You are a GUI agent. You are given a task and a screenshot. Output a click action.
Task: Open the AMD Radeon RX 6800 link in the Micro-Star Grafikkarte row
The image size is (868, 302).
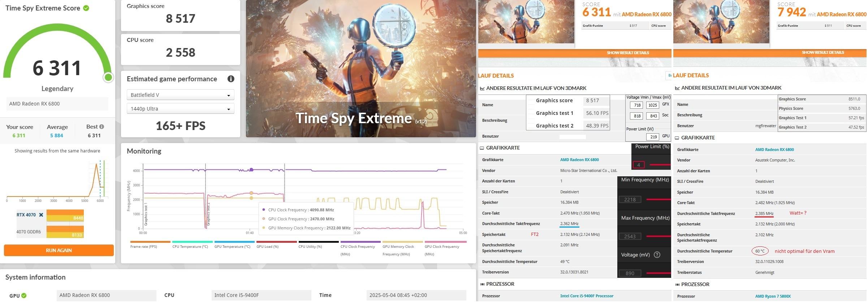(x=579, y=160)
